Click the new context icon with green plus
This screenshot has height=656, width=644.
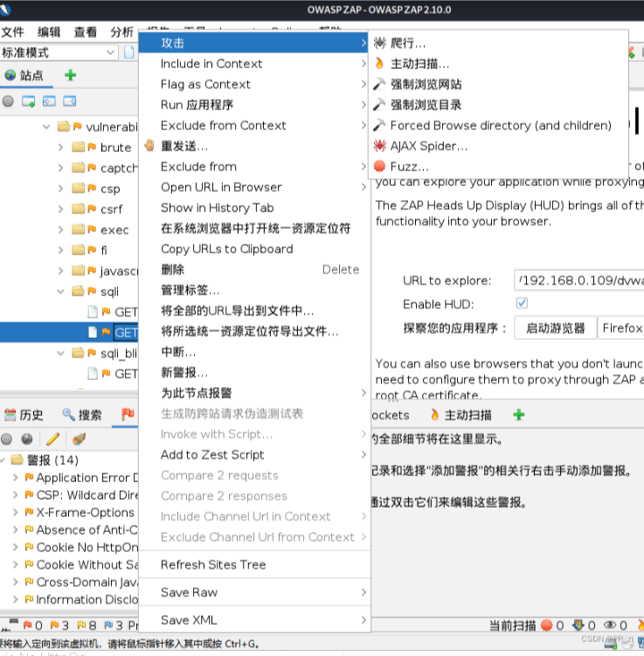(29, 101)
